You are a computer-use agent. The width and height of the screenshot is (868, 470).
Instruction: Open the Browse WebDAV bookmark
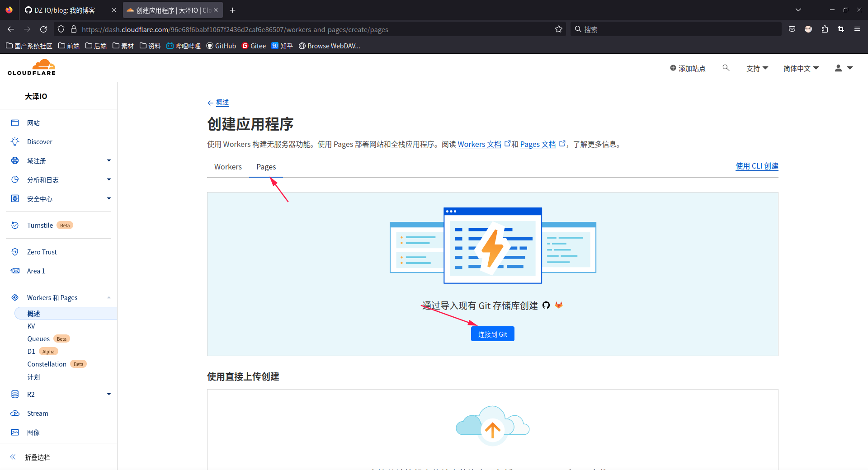tap(329, 46)
